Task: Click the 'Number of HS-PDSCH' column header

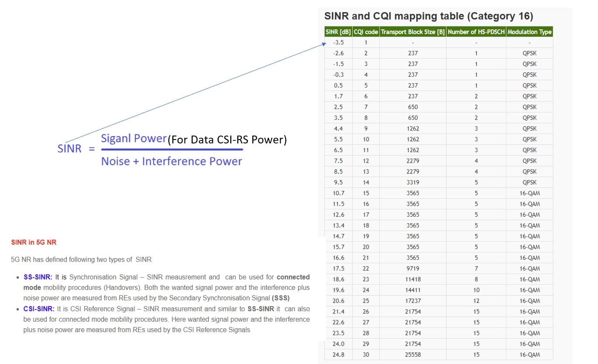Action: 476,32
